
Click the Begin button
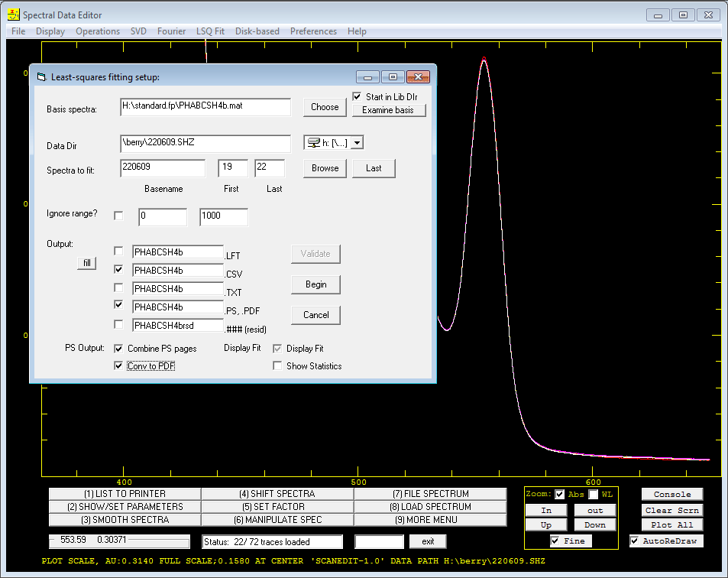(x=315, y=284)
